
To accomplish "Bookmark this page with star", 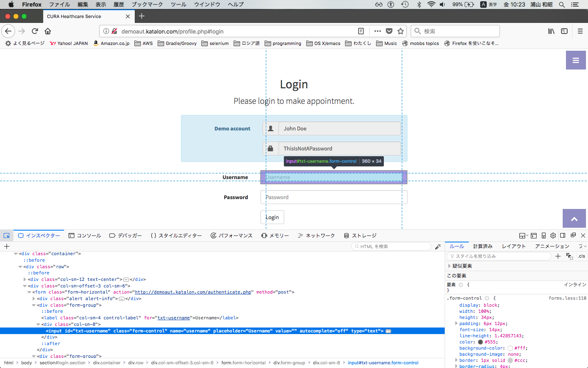I will (x=401, y=31).
